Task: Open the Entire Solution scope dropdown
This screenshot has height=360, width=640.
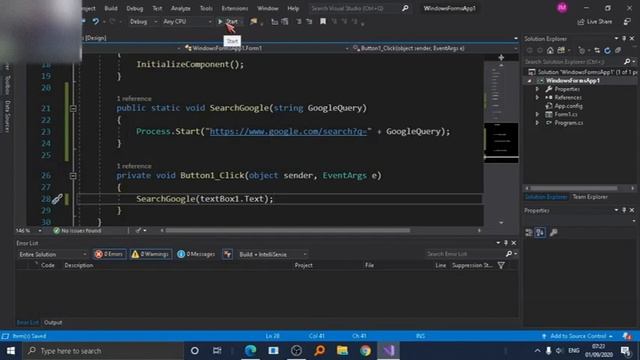Action: click(x=53, y=254)
